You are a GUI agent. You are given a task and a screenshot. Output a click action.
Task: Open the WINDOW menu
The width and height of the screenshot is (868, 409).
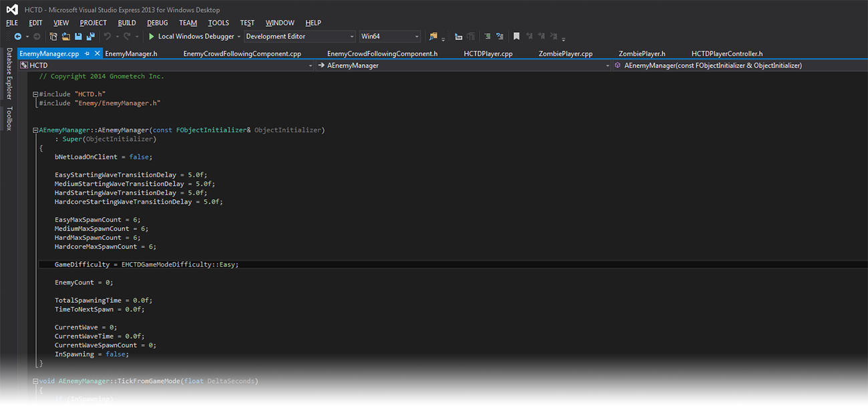coord(280,23)
